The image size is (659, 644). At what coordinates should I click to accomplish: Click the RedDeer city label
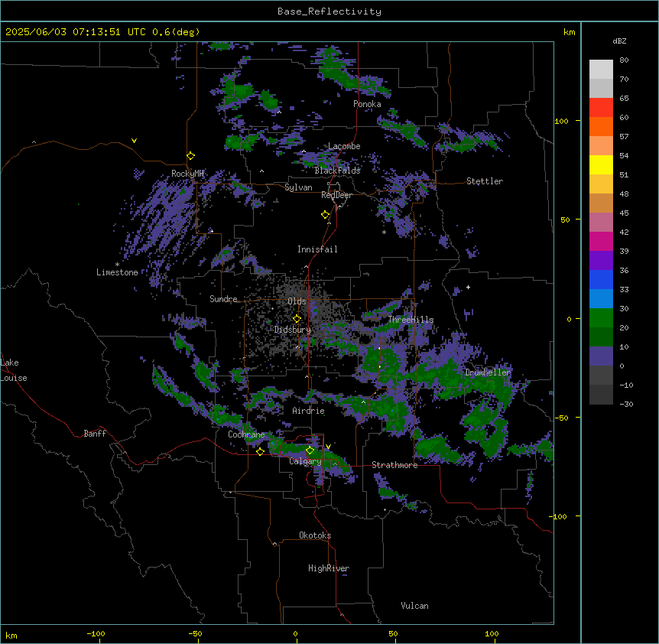pos(336,195)
